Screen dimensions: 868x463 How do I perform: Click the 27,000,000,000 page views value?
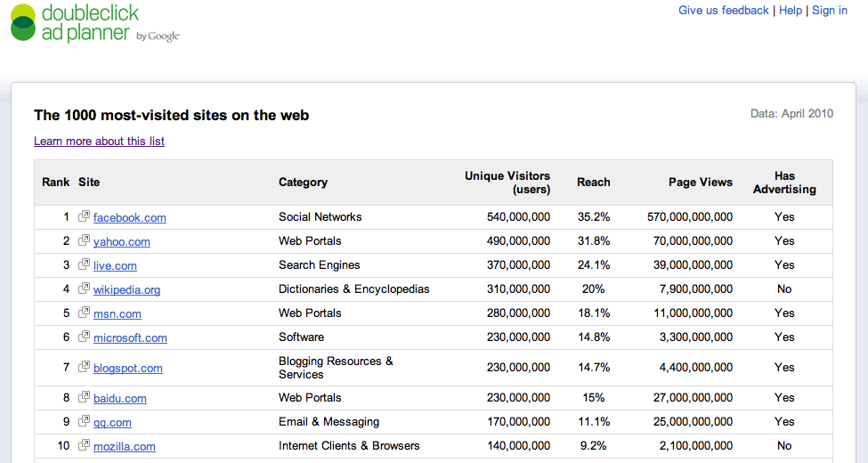[x=693, y=398]
